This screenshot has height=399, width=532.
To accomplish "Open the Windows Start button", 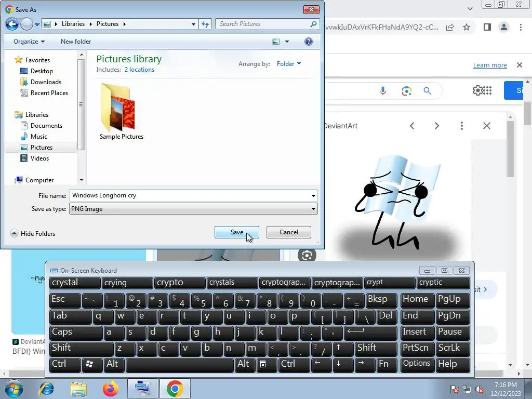I will 14,389.
